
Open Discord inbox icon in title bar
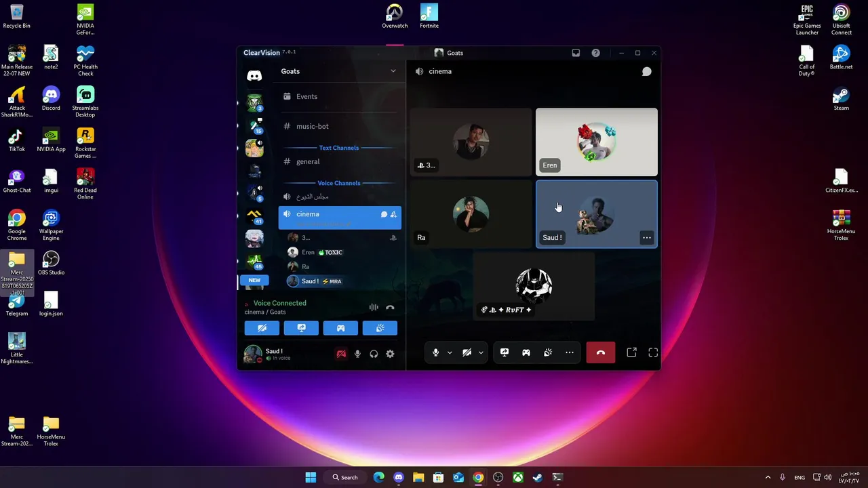pos(576,53)
